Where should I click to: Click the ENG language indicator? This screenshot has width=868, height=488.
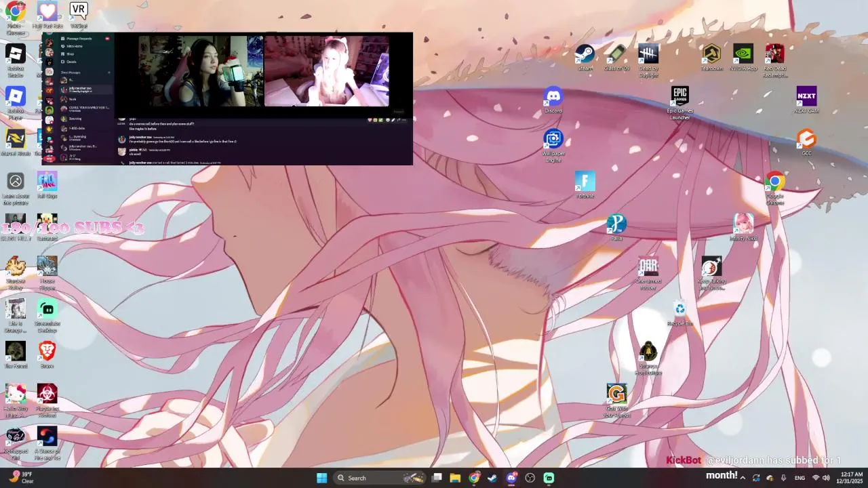(800, 478)
